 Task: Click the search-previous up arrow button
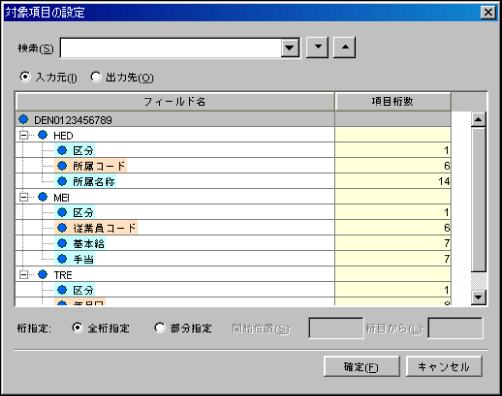(x=345, y=47)
